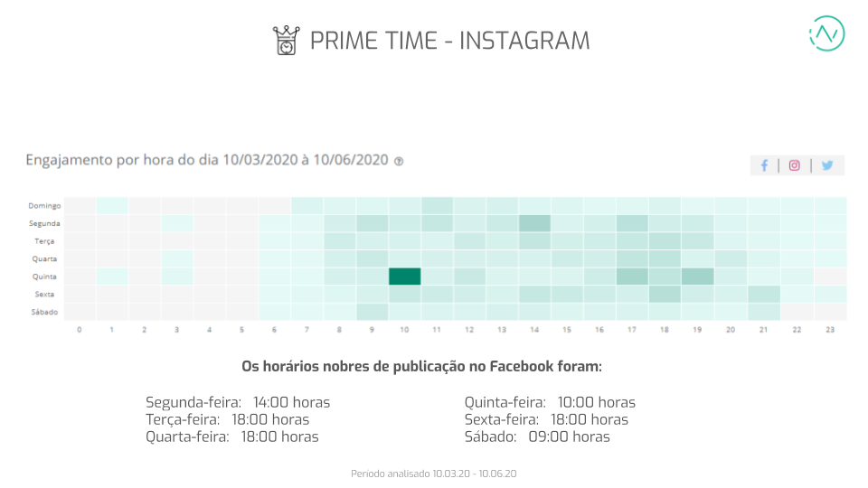The height and width of the screenshot is (488, 868).
Task: Click the Twitter bird icon
Action: pyautogui.click(x=827, y=165)
